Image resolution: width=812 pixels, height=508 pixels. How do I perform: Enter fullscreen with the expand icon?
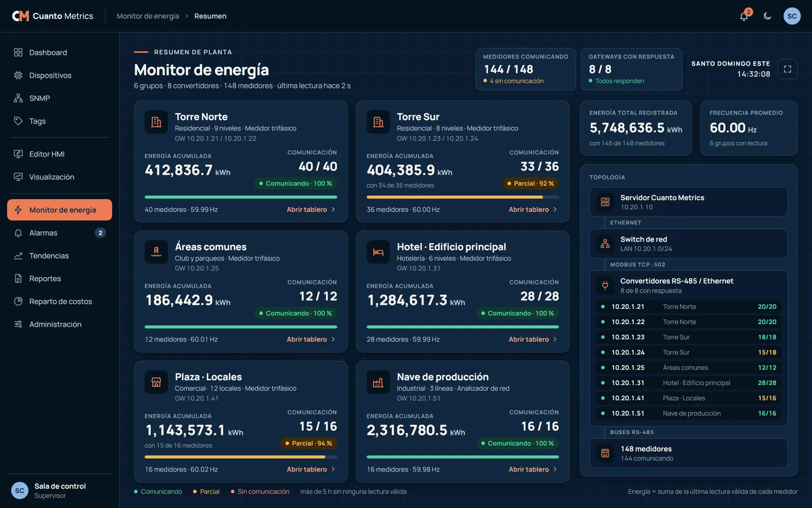(788, 69)
